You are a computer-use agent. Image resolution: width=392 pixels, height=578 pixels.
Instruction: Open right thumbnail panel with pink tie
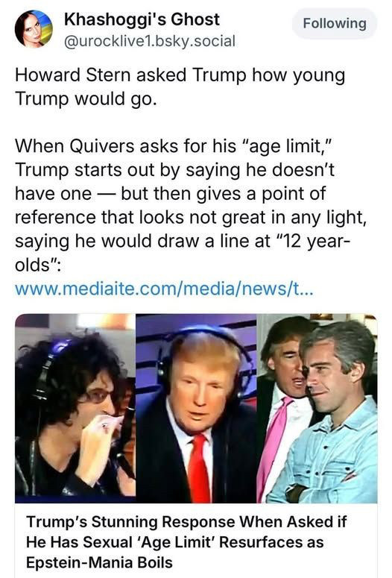[317, 408]
